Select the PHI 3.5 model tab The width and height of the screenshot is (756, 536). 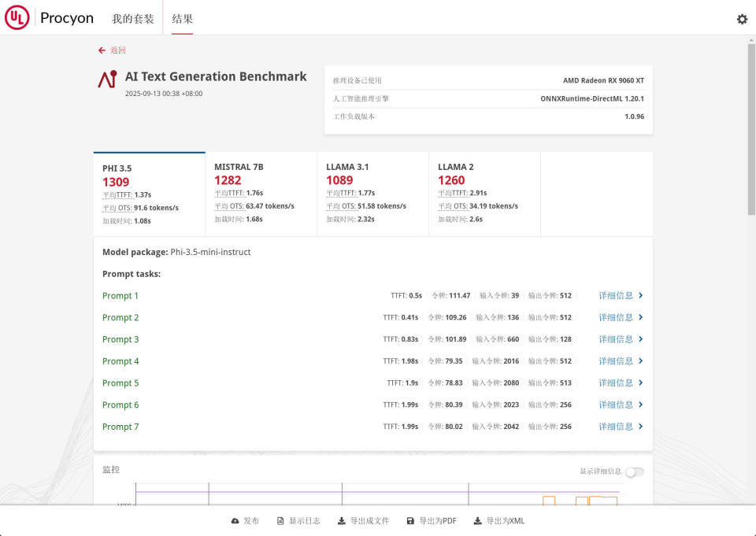tap(150, 194)
